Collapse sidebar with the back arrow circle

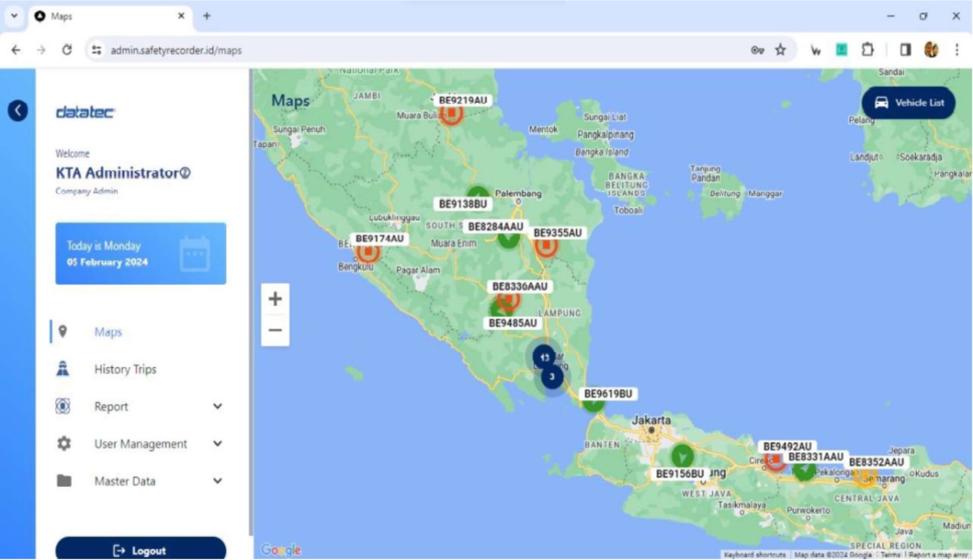point(18,111)
